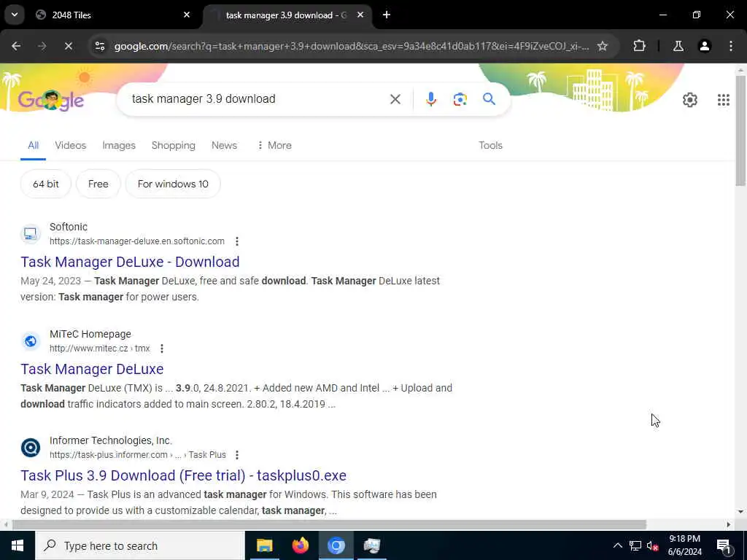Open Task Plus 3.9 Download link
Viewport: 747px width, 560px height.
point(183,475)
